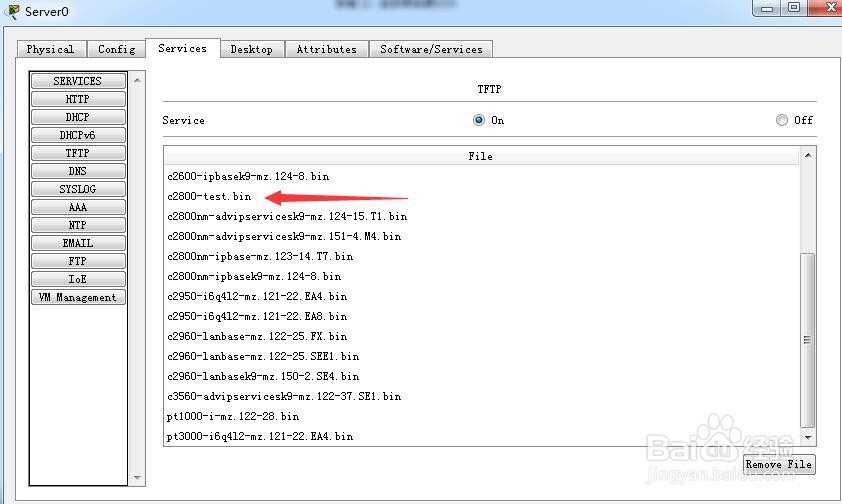Click the Server0 window title icon
The width and height of the screenshot is (842, 504).
click(x=12, y=11)
